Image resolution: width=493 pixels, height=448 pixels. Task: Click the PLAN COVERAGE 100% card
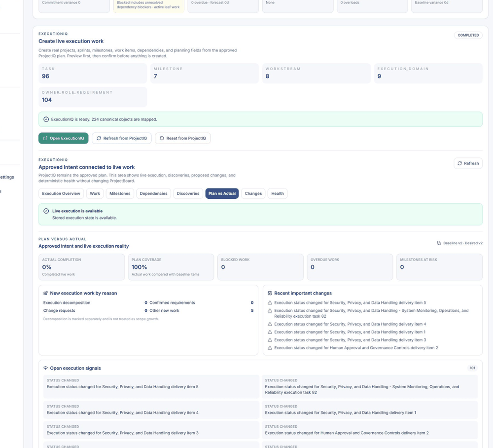[171, 267]
